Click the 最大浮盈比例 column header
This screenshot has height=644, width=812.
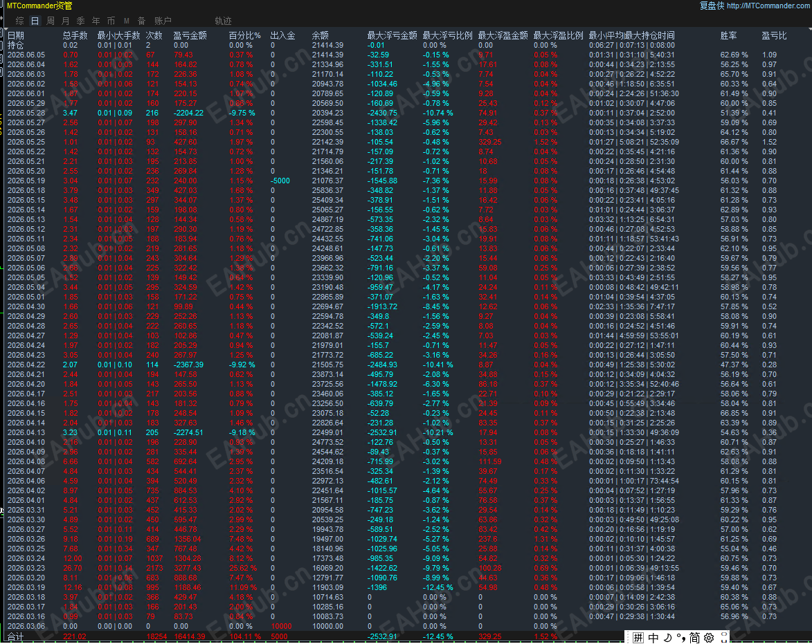coord(558,36)
